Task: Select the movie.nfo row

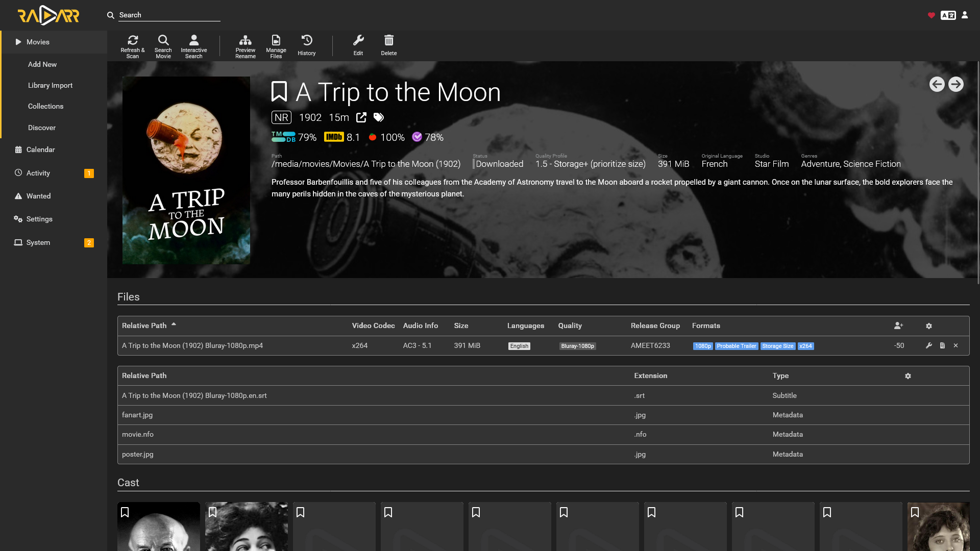Action: point(543,434)
